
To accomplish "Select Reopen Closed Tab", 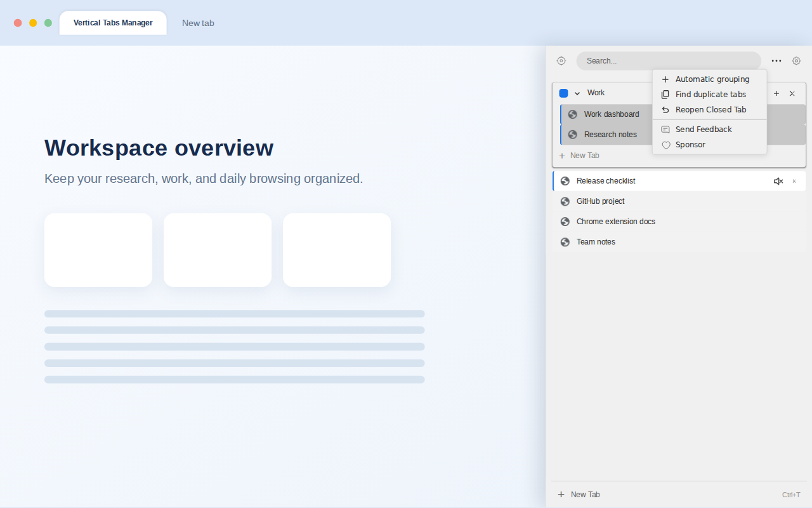I will coord(709,110).
